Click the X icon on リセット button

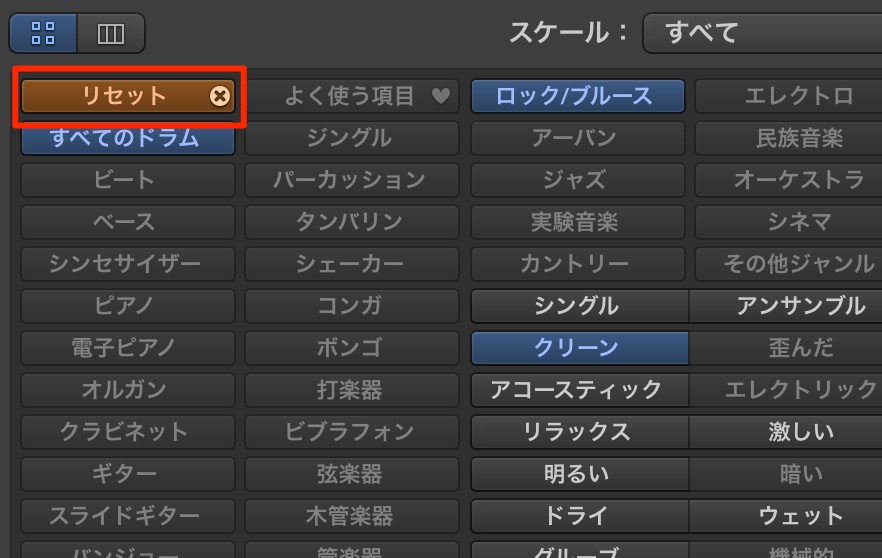pos(219,96)
